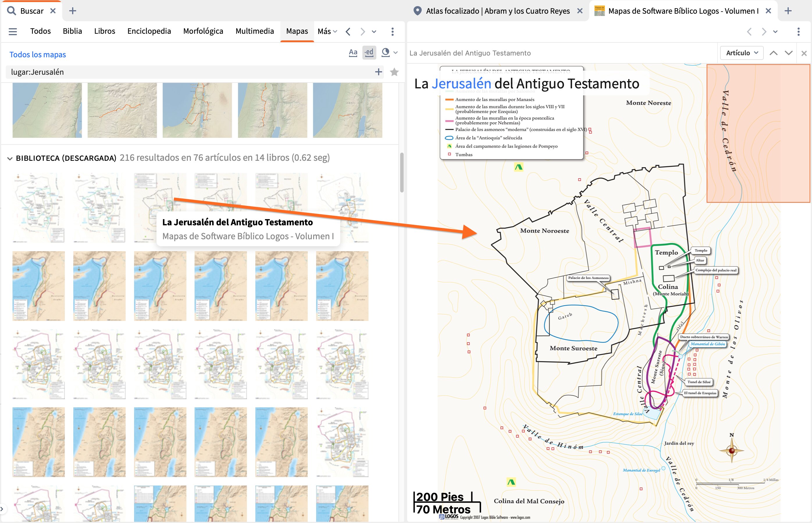Toggle the Match case Aa option
Viewport: 812px width, 523px height.
pyautogui.click(x=353, y=53)
